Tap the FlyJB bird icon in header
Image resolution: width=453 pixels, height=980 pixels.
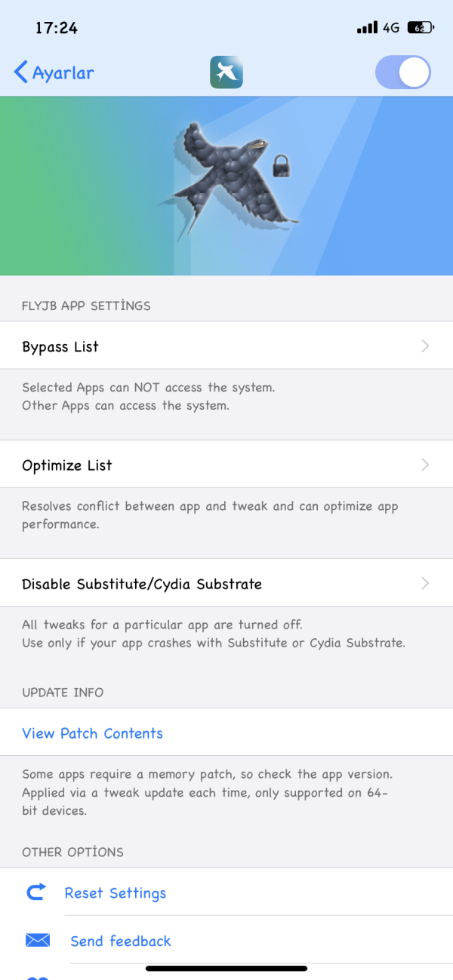[226, 72]
